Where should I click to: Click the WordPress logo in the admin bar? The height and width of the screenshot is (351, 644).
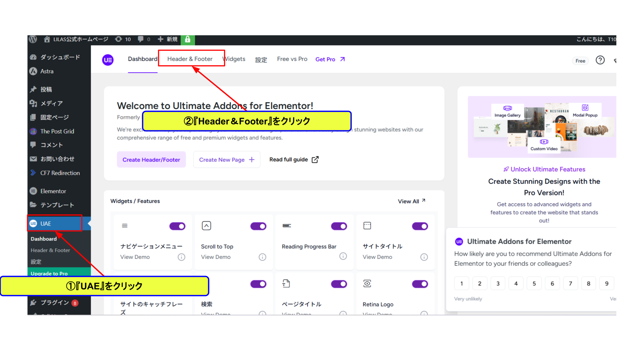pyautogui.click(x=33, y=39)
